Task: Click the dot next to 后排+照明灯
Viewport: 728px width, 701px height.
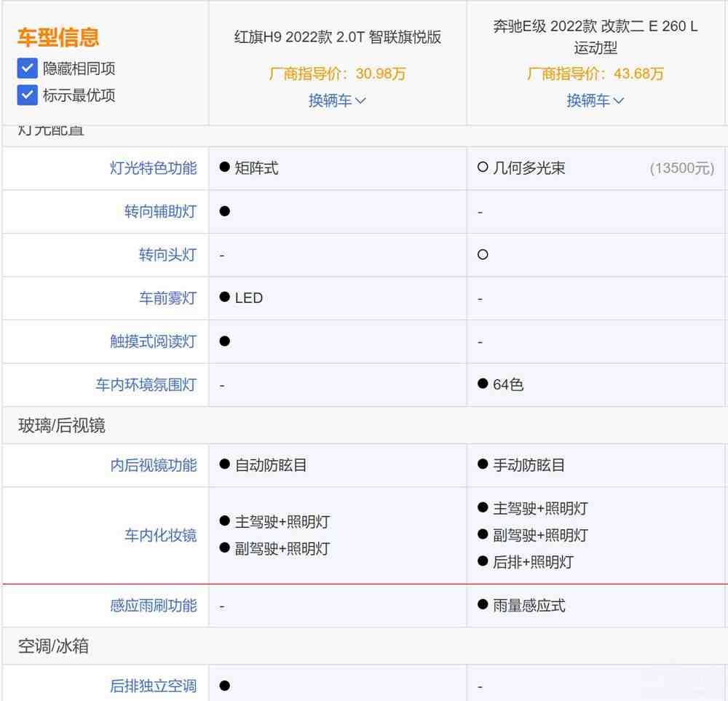Action: point(482,561)
